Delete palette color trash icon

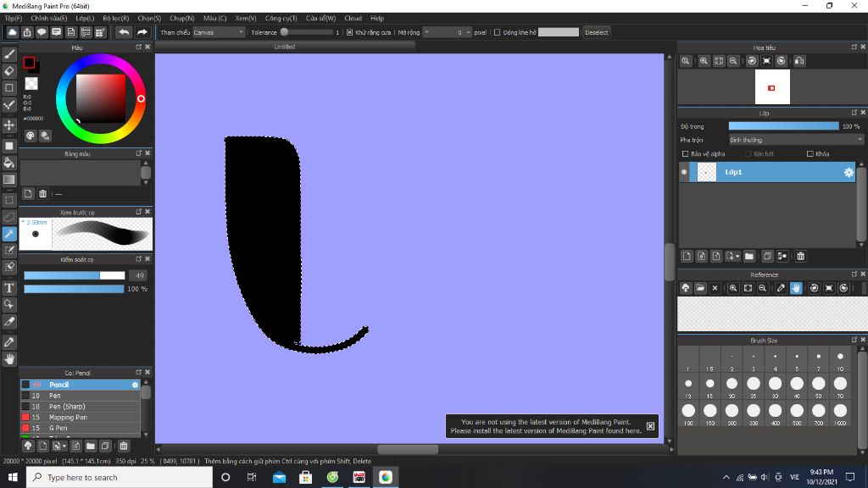pyautogui.click(x=42, y=194)
